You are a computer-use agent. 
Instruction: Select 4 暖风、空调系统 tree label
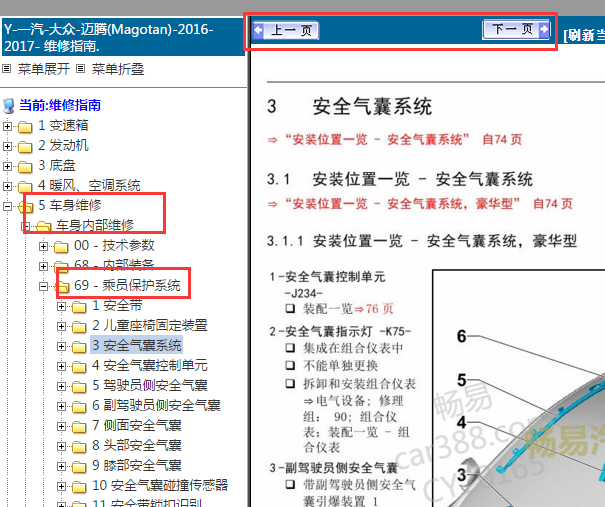(89, 186)
